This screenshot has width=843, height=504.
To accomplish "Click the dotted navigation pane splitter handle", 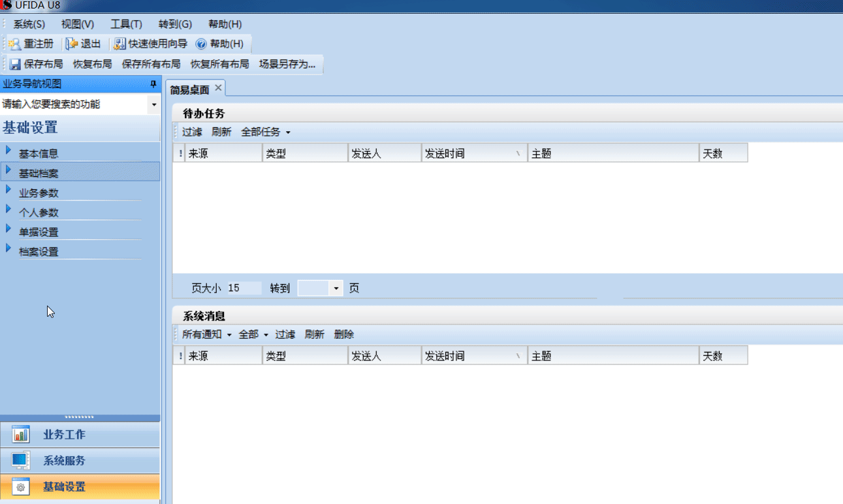I will coord(80,417).
